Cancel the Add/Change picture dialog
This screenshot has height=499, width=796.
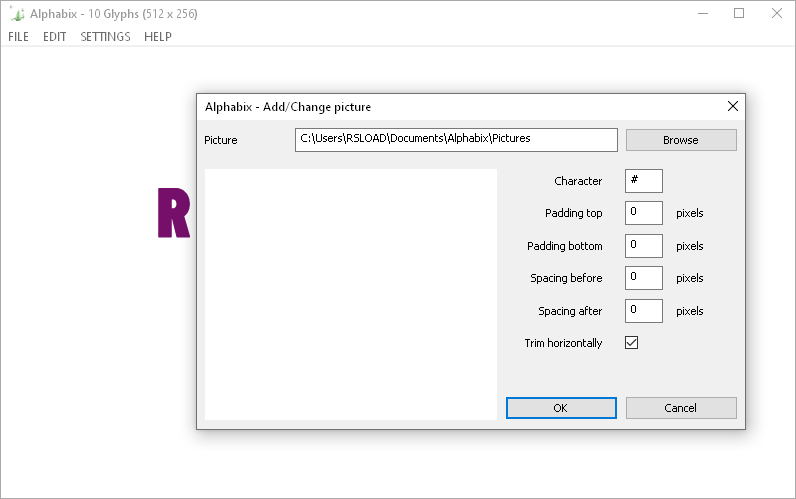click(681, 408)
